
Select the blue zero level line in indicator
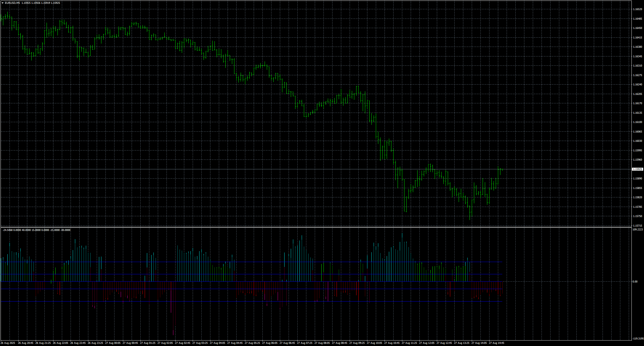(251, 281)
